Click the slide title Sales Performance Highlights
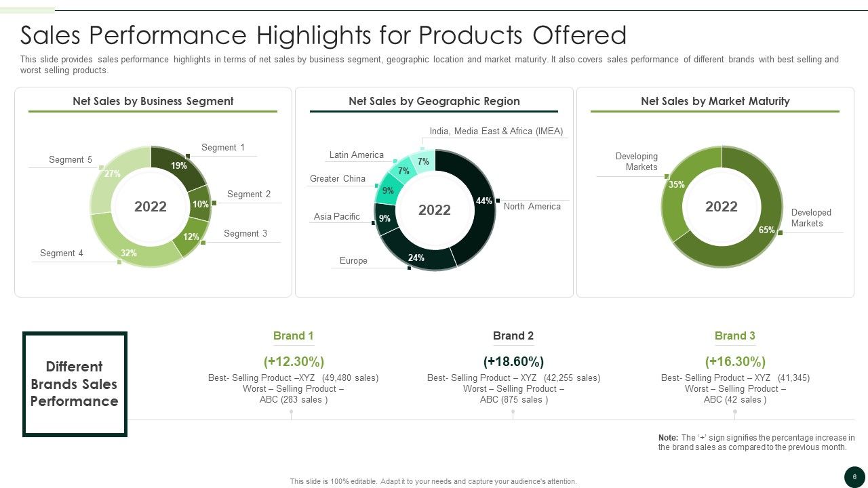 tap(323, 35)
